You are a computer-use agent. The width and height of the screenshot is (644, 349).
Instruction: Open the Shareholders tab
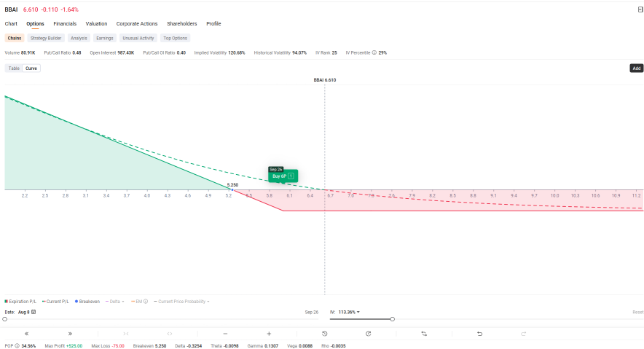(x=182, y=24)
